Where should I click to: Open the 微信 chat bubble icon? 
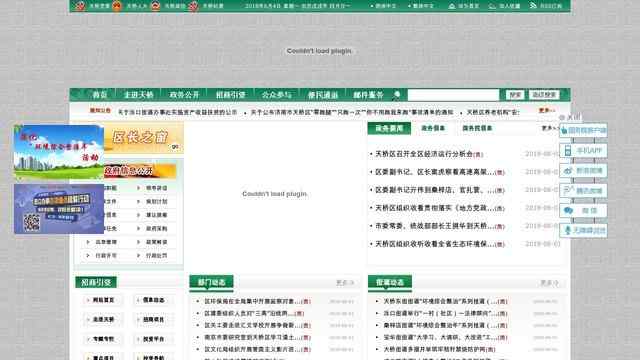tap(568, 211)
